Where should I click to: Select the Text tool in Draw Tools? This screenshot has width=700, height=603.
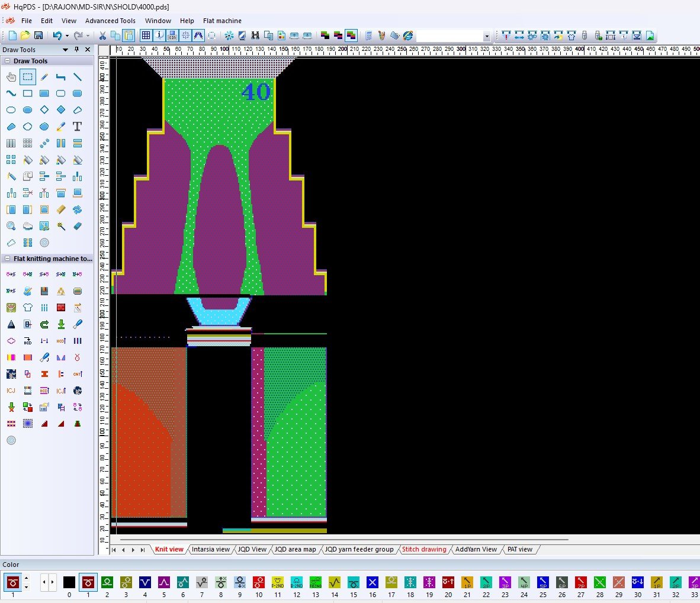77,127
